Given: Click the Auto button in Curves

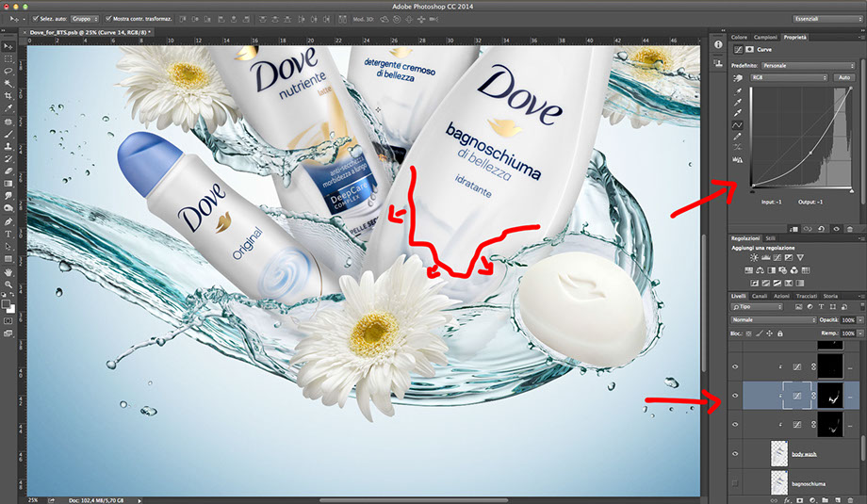Looking at the screenshot, I should [844, 77].
